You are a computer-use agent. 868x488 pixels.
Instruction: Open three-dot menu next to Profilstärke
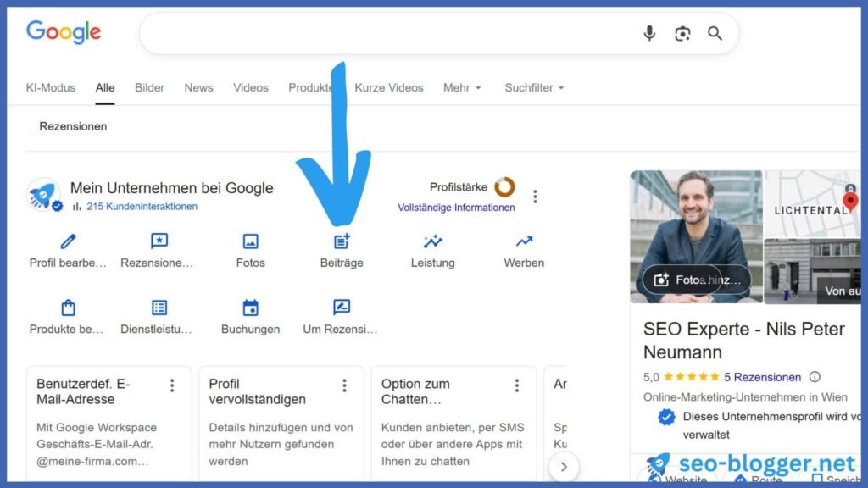coord(535,197)
